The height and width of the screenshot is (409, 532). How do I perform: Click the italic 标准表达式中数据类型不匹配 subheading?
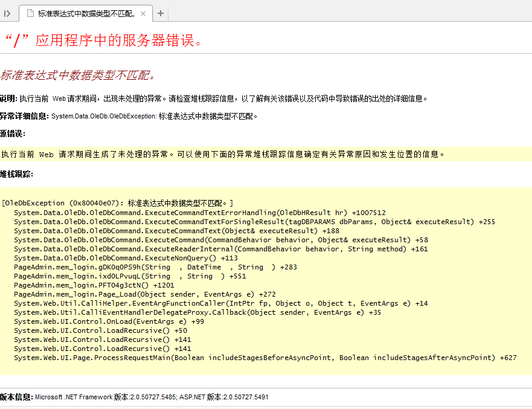point(79,76)
